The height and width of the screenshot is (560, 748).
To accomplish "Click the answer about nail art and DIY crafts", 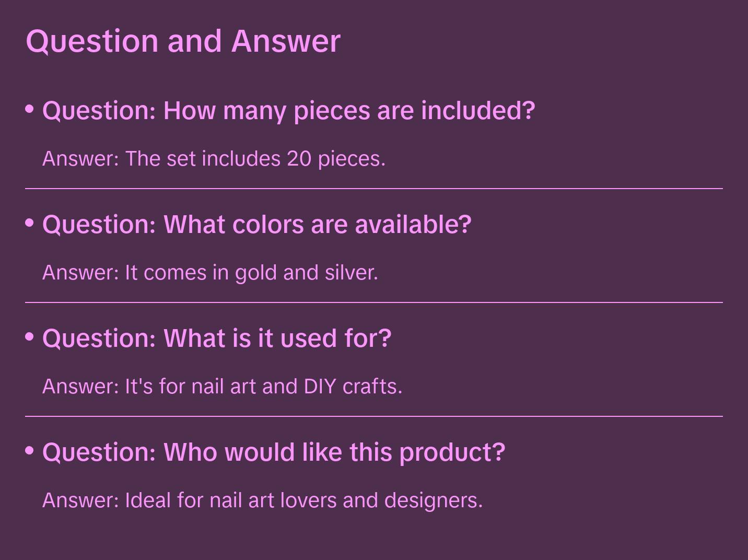I will pyautogui.click(x=222, y=387).
